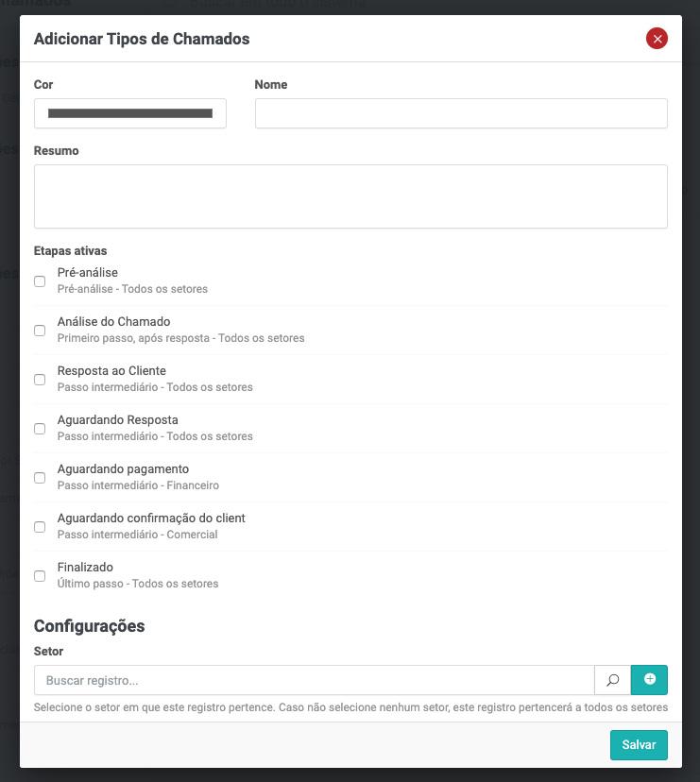Click the Aguardando pagamento label text
Viewport: 700px width, 782px height.
(123, 469)
